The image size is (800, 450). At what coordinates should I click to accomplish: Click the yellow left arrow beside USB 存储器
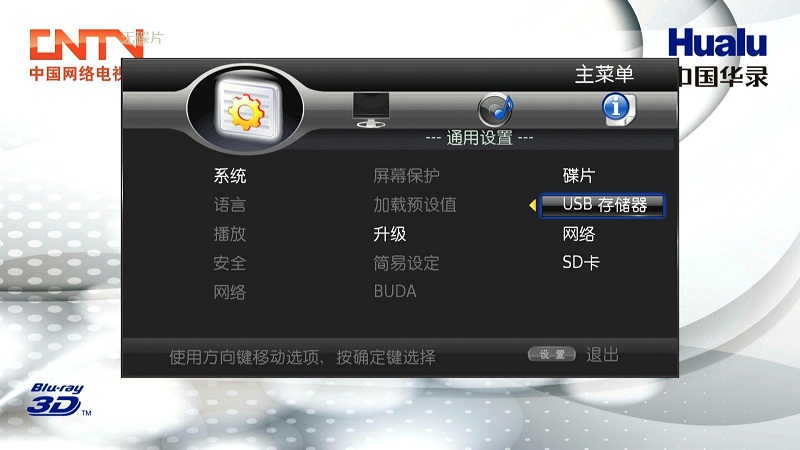point(533,205)
